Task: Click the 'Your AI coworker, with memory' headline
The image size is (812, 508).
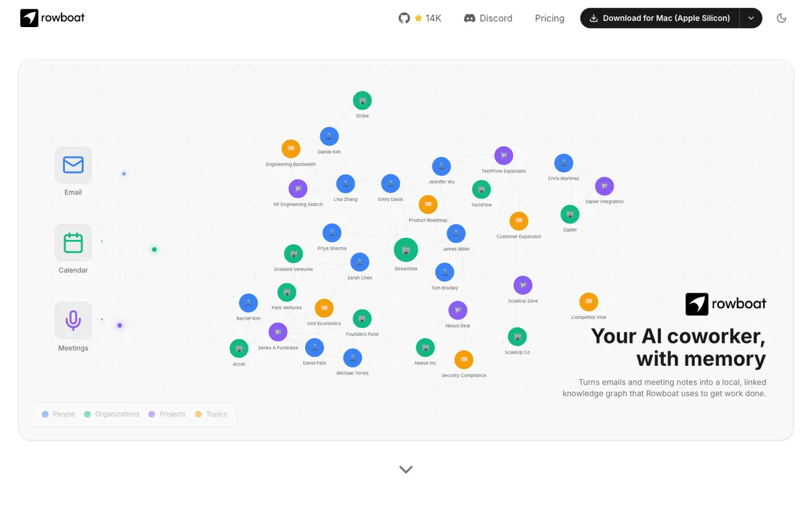Action: tap(678, 347)
